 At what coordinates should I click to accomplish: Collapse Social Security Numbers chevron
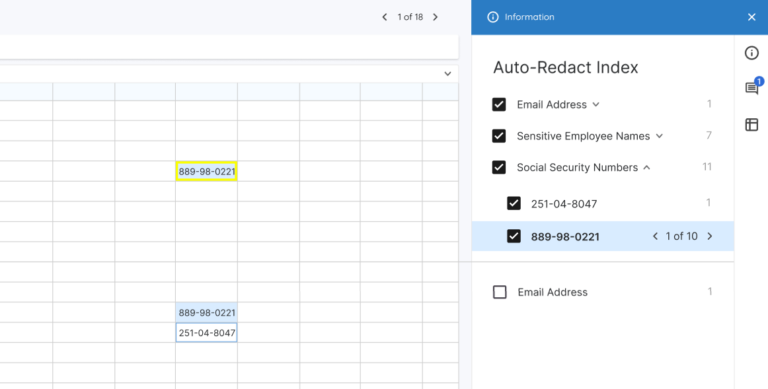point(647,168)
